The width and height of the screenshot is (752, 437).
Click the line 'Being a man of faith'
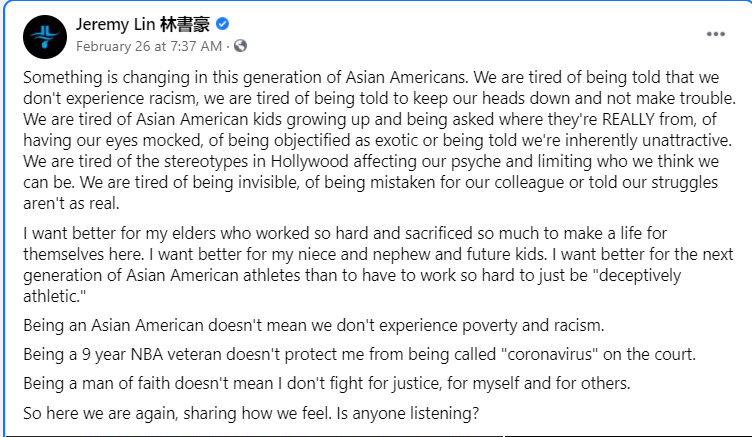tap(327, 384)
